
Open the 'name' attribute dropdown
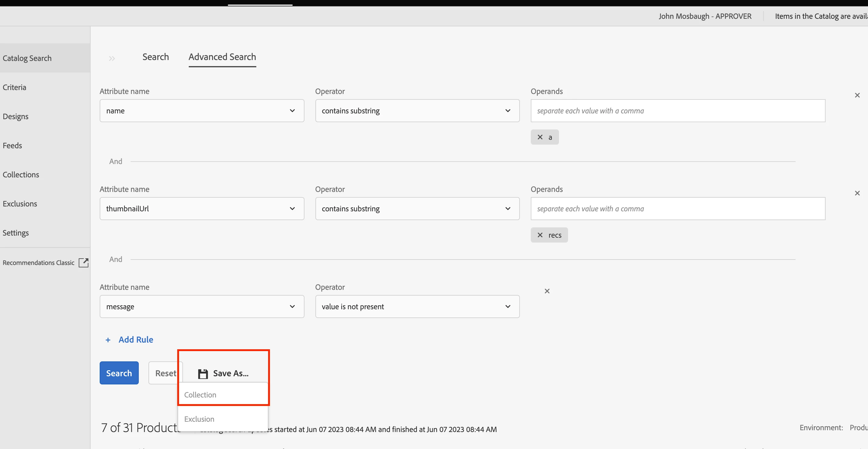(x=201, y=111)
